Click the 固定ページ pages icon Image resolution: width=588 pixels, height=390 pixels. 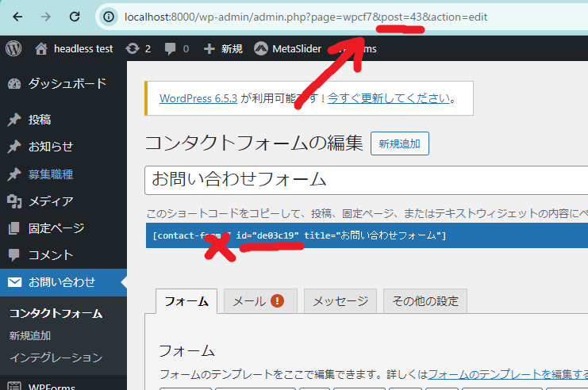pyautogui.click(x=13, y=228)
